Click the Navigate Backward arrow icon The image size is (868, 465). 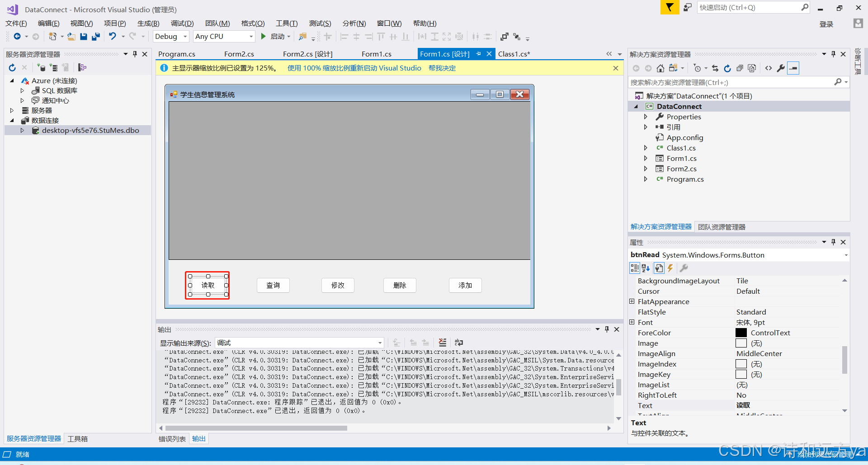[17, 37]
